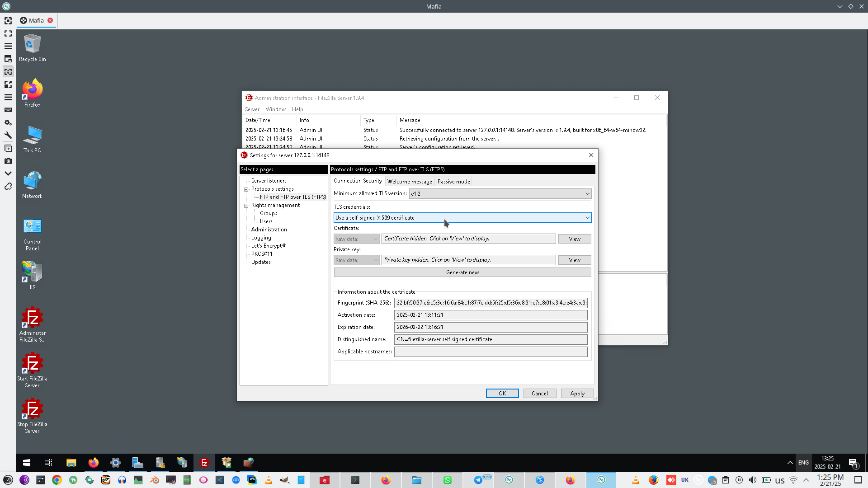Image resolution: width=868 pixels, height=488 pixels.
Task: Switch to Welcome message tab
Action: coord(409,182)
